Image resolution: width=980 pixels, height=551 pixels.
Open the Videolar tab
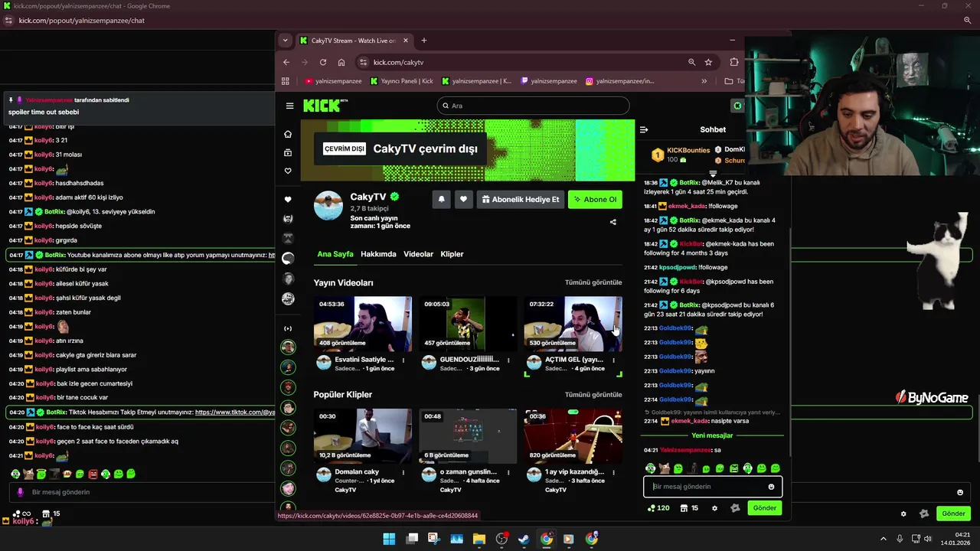418,254
